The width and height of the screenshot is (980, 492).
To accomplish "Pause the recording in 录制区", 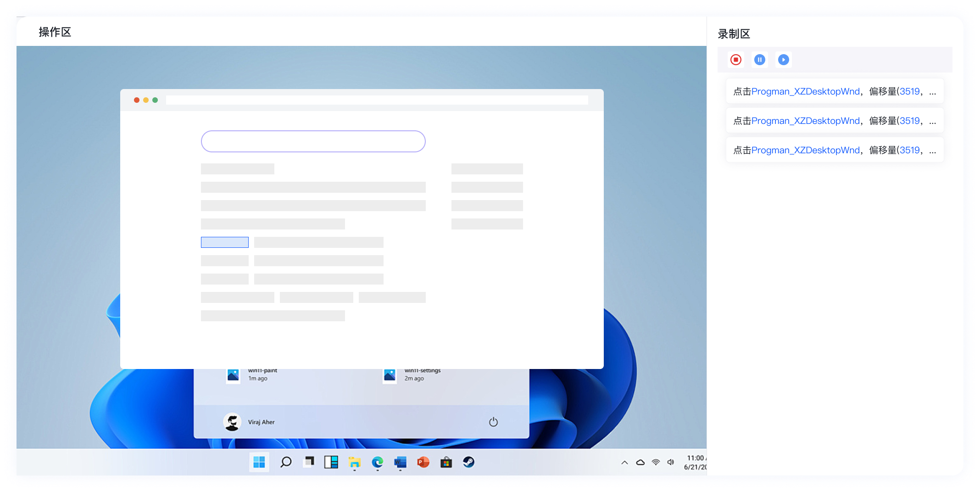I will point(760,60).
